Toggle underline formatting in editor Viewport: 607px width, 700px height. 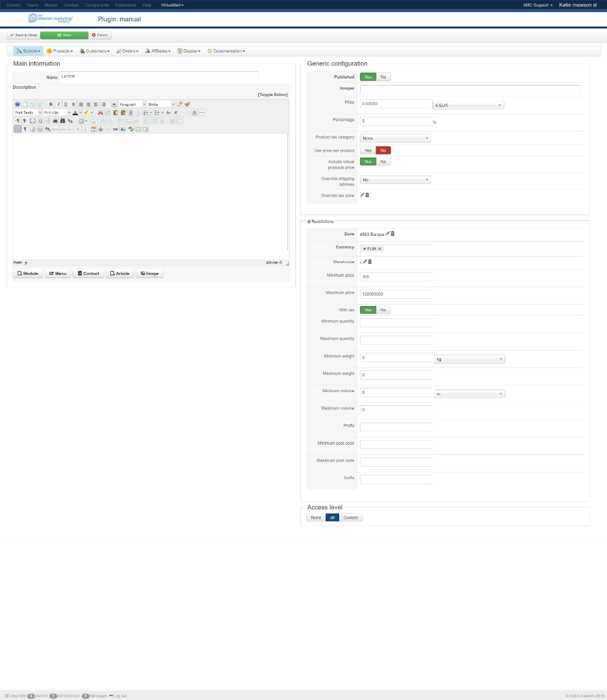tap(65, 104)
